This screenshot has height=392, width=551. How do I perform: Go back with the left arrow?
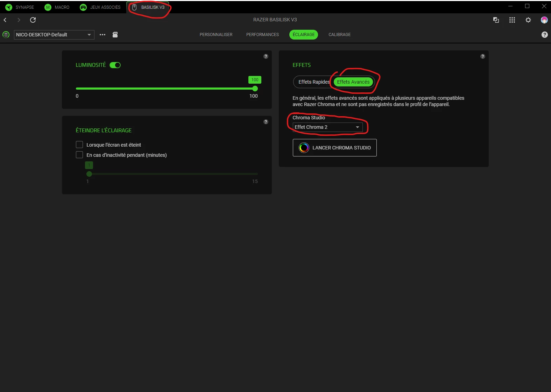[5, 20]
